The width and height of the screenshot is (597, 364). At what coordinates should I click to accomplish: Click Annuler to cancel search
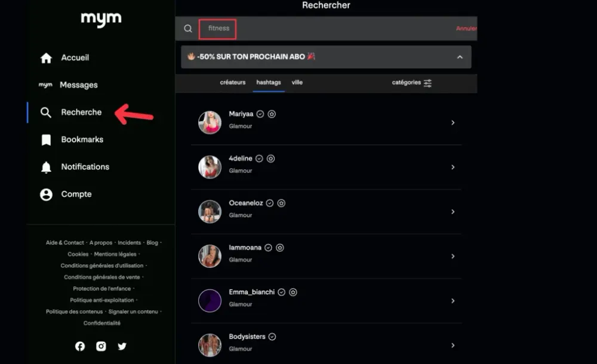click(466, 28)
